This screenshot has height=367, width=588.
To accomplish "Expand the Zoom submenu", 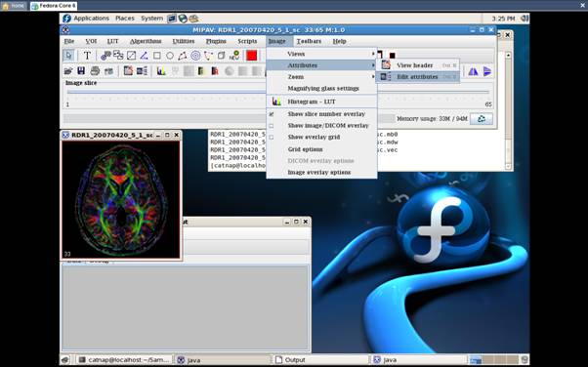I will click(x=321, y=77).
